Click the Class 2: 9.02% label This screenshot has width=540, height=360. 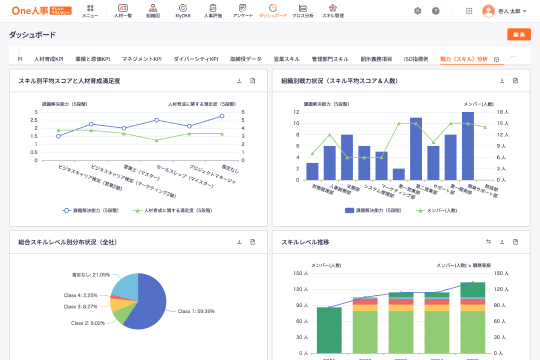[x=88, y=323]
